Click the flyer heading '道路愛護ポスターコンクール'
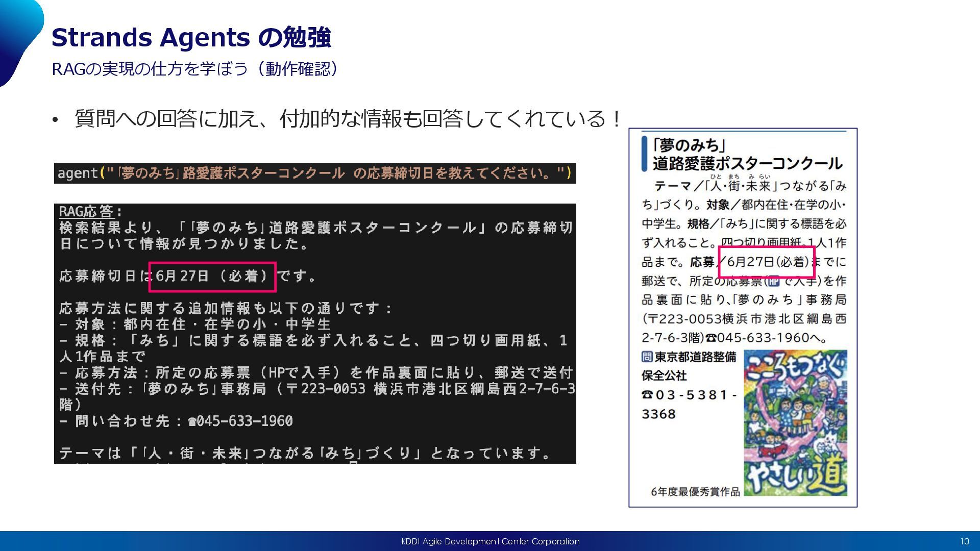This screenshot has width=980, height=551. click(747, 164)
